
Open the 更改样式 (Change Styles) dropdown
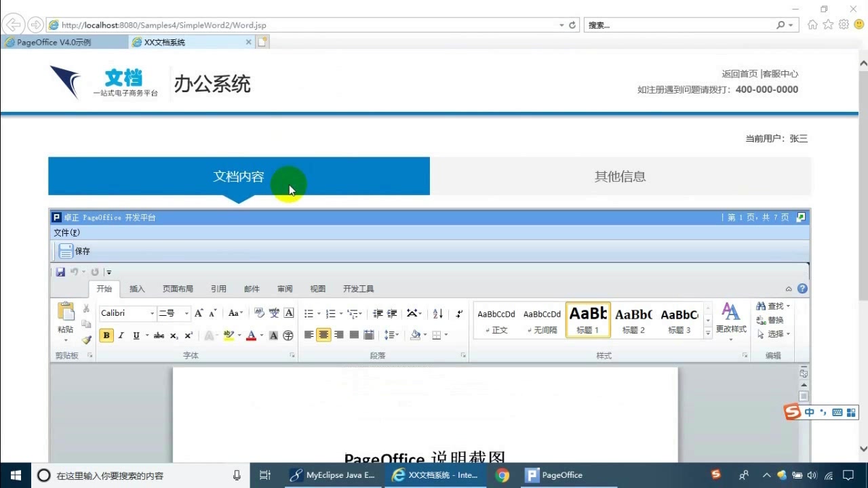pos(731,321)
